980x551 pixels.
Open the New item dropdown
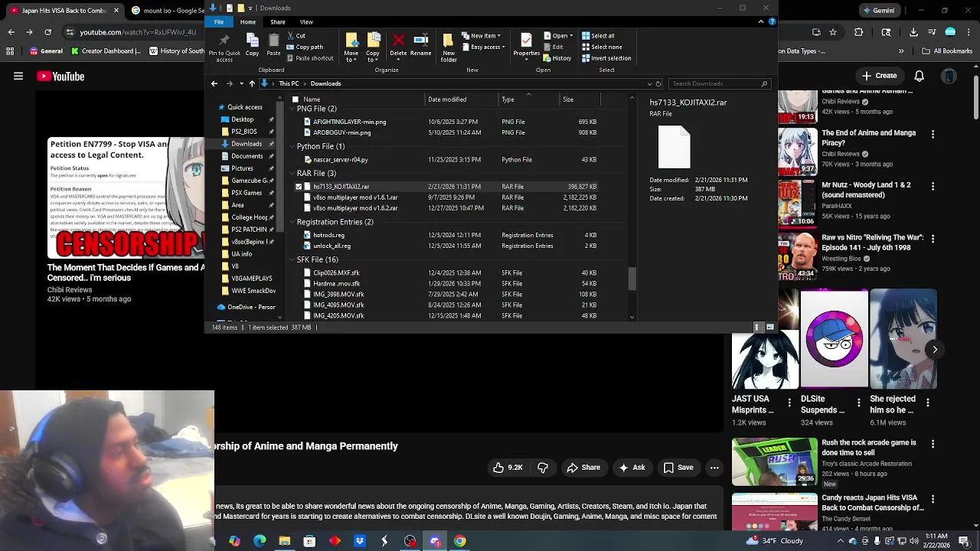482,36
